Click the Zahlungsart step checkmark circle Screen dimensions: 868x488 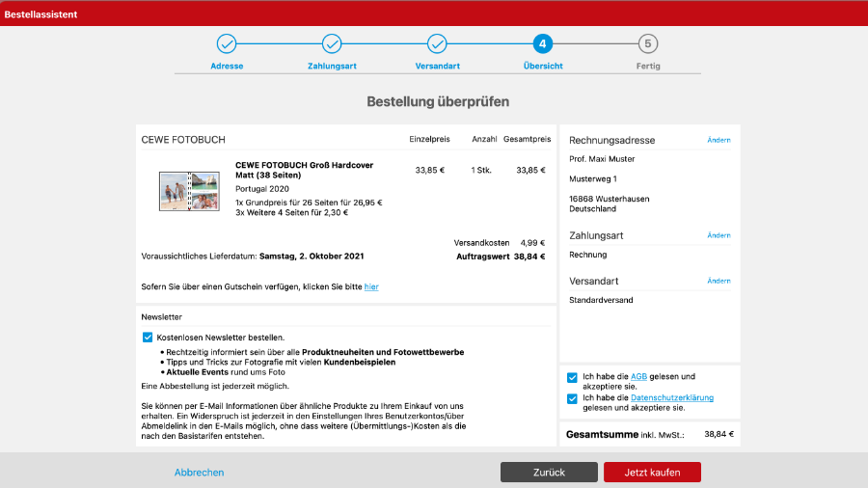(332, 43)
